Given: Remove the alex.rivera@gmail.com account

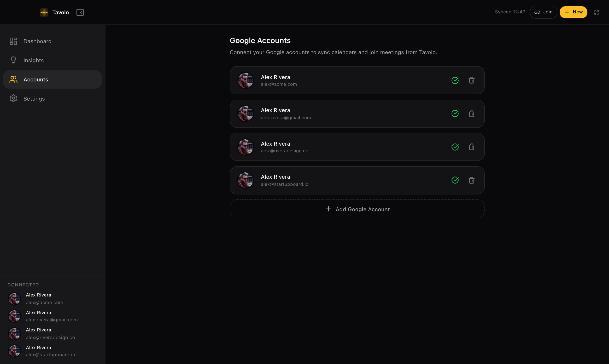Looking at the screenshot, I should (471, 114).
